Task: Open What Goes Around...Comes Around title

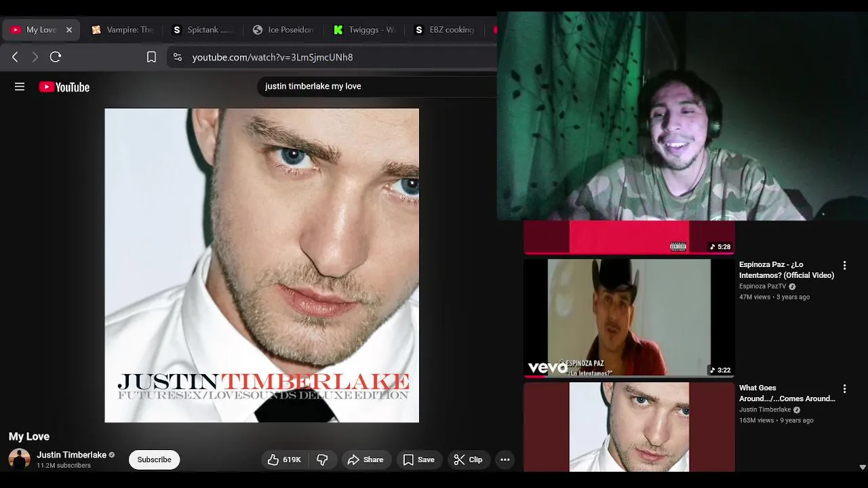Action: (787, 393)
